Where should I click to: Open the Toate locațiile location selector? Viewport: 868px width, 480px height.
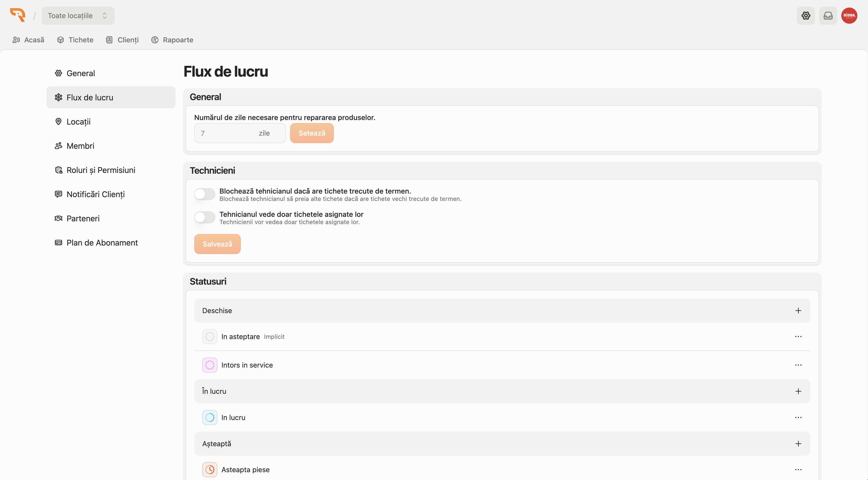click(x=78, y=15)
